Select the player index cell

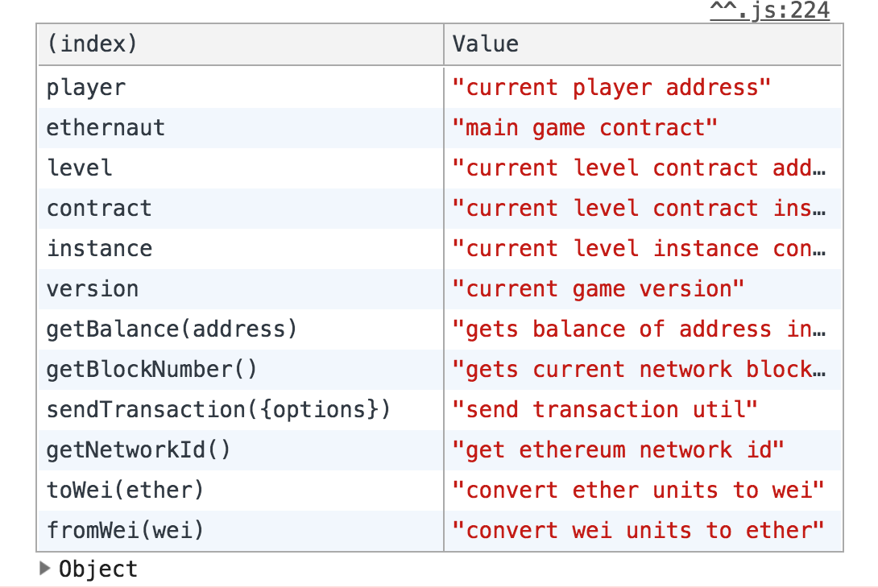(x=241, y=87)
